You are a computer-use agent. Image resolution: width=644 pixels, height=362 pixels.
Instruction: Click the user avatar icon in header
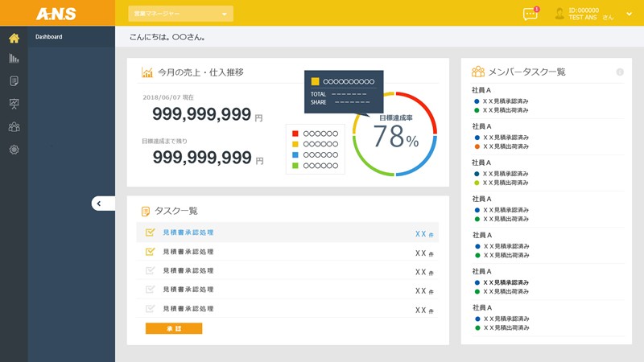pos(559,14)
